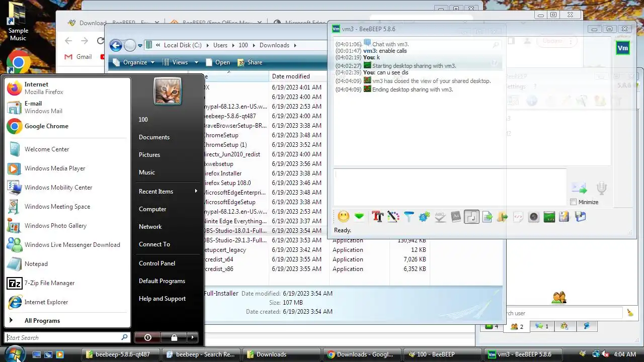Click send folder icon in chat toolbar
The image size is (644, 362).
(x=502, y=217)
